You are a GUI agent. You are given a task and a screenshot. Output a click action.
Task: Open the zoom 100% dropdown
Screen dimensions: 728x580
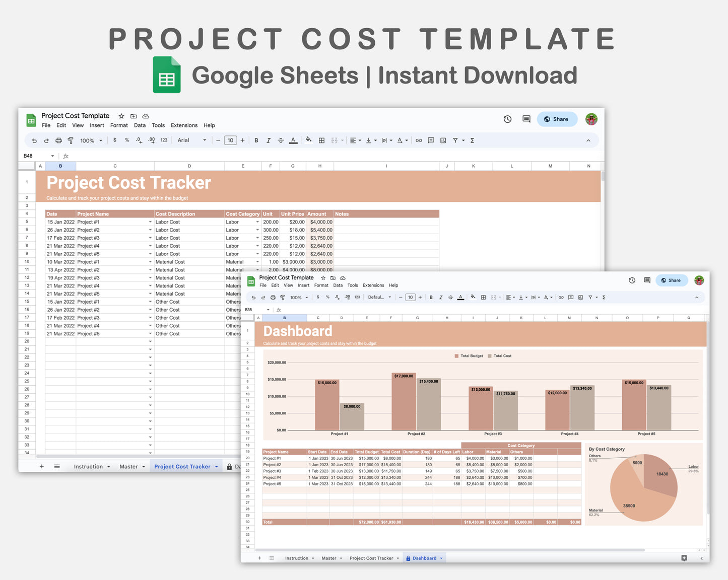click(91, 140)
